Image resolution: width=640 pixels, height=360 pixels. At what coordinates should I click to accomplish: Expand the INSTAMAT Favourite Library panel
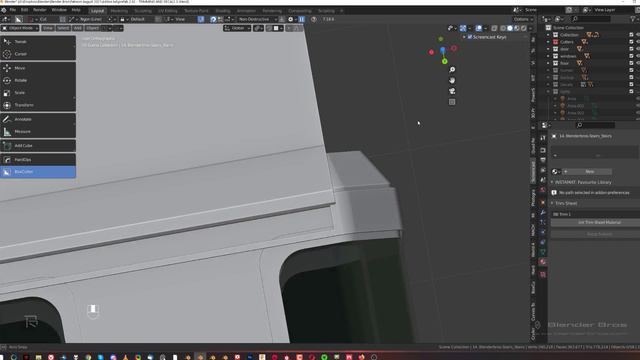pyautogui.click(x=582, y=182)
